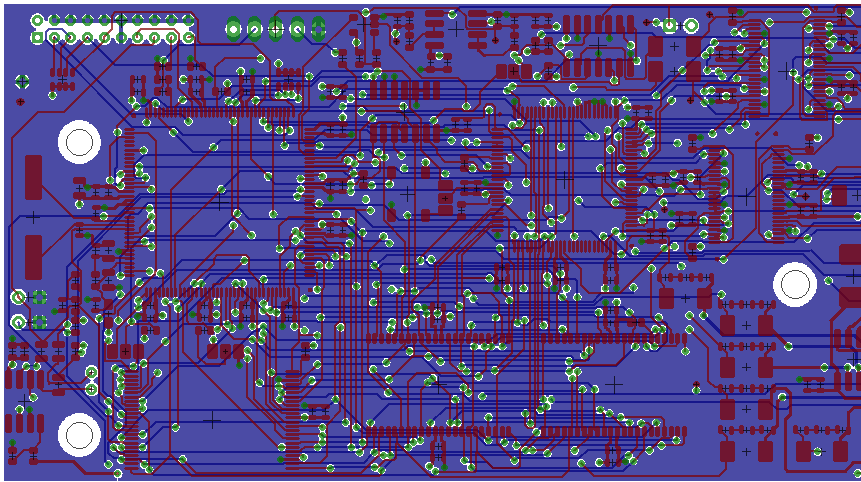The width and height of the screenshot is (861, 482).
Task: Click the lower white ring pad on left edge
Action: point(18,322)
